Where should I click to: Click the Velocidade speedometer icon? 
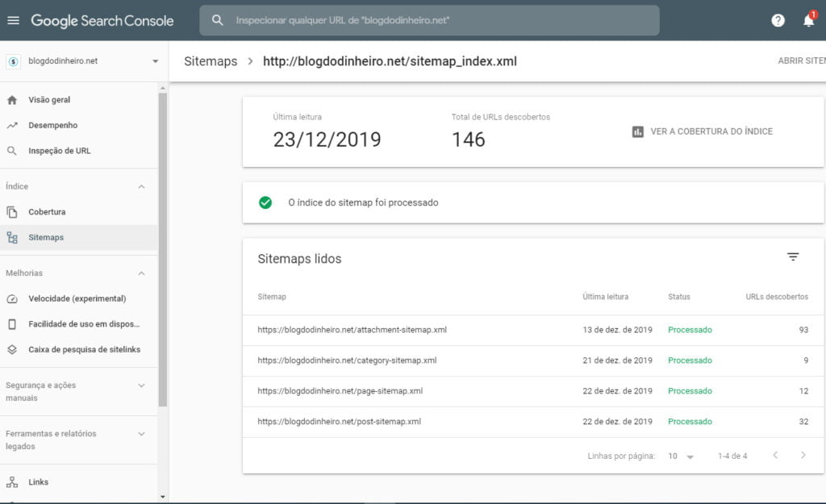pos(12,298)
